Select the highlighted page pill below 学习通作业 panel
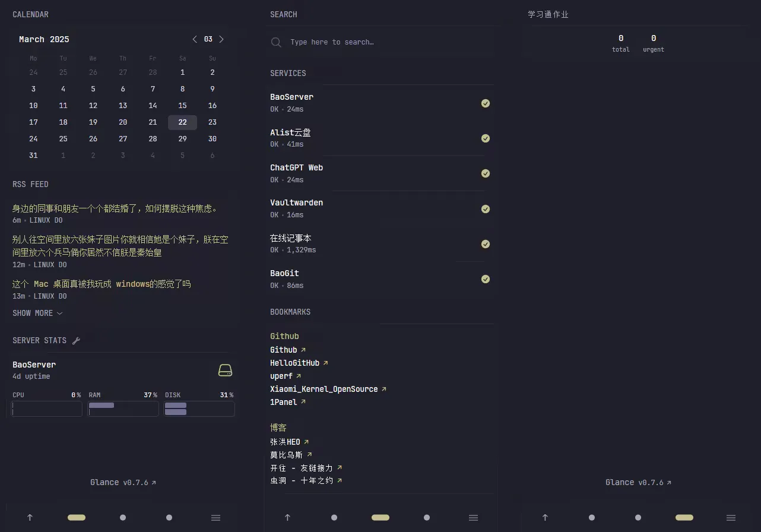 click(684, 518)
